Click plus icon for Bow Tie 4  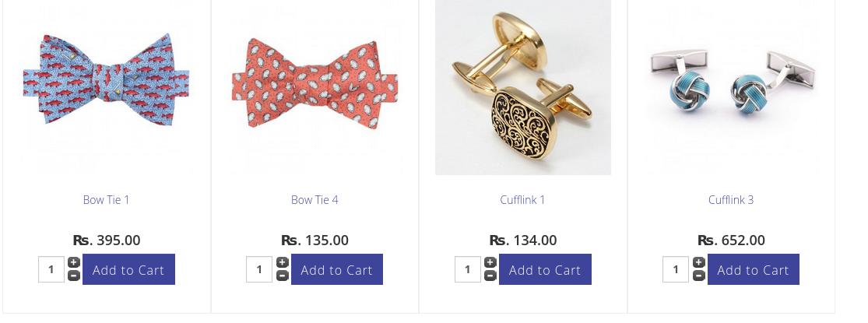(x=282, y=263)
